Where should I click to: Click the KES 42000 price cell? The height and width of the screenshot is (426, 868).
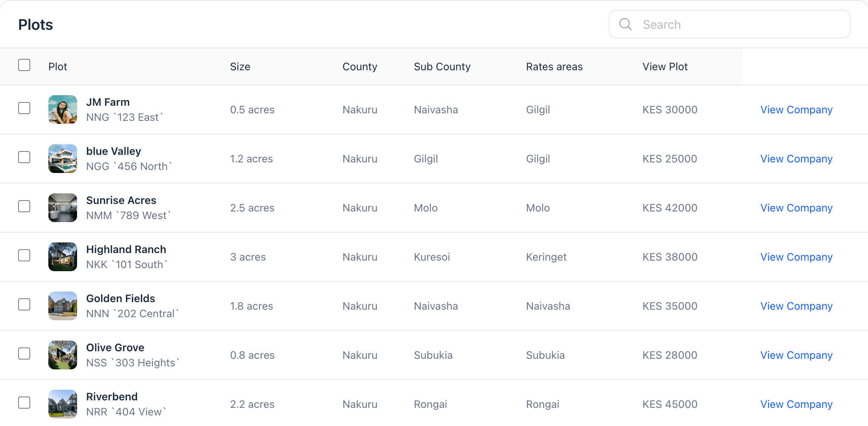[x=670, y=208]
